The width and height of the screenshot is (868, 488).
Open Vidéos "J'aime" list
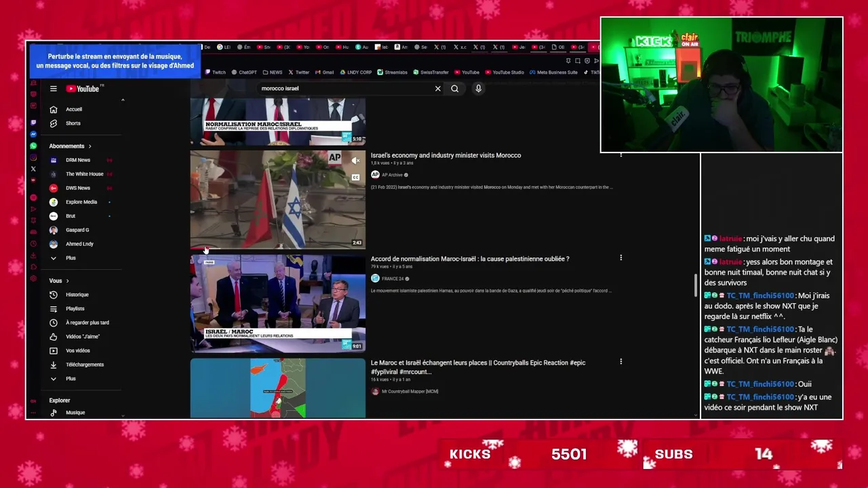coord(82,337)
